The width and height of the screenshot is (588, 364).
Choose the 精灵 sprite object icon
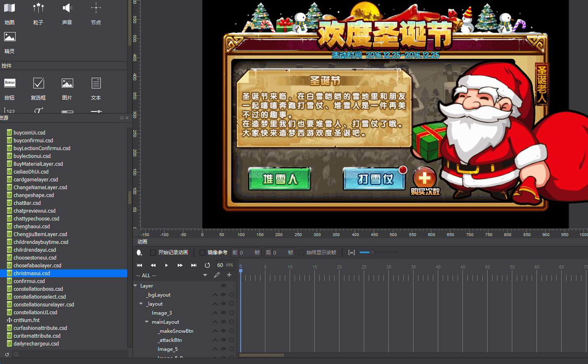click(x=9, y=37)
